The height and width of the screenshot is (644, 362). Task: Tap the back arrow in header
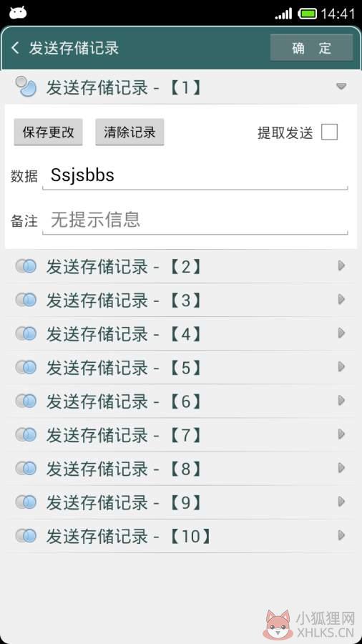15,48
